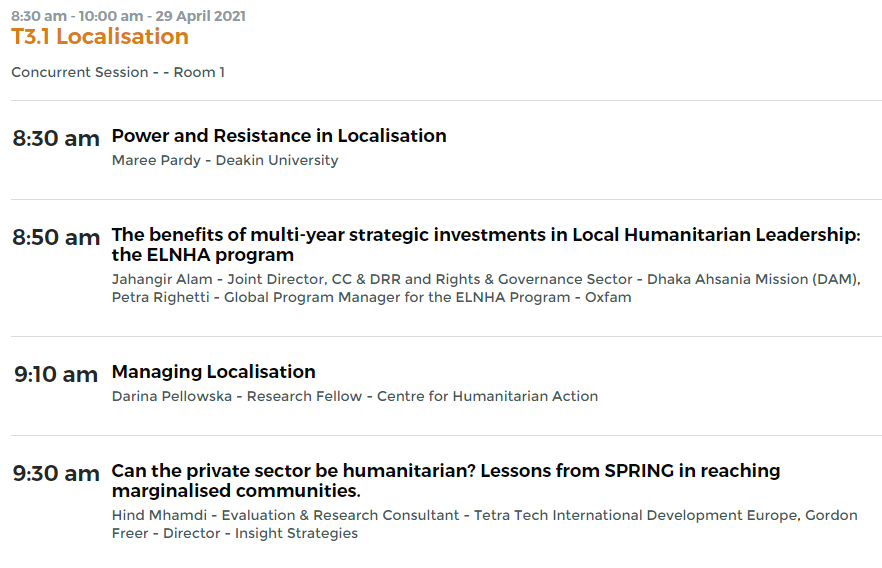Select the Gordon Freer Insight Strategies entry
Screen dimensions: 882x568
tap(235, 534)
